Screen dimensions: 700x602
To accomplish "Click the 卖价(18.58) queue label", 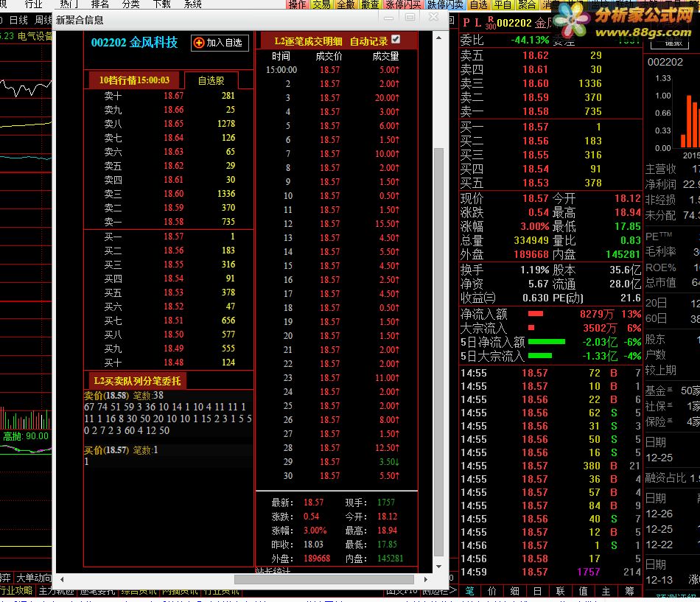I will tap(106, 396).
